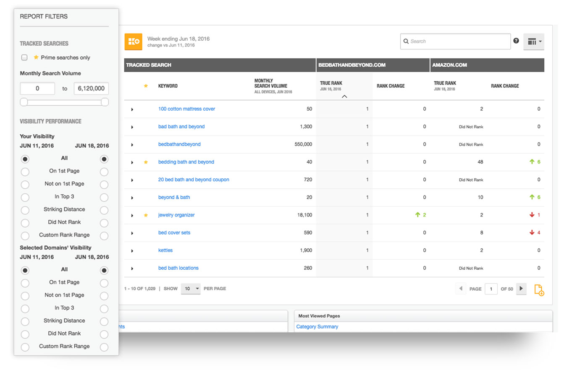The height and width of the screenshot is (383, 588).
Task: Sort by Amazon.com Rank Change header
Action: click(x=505, y=86)
